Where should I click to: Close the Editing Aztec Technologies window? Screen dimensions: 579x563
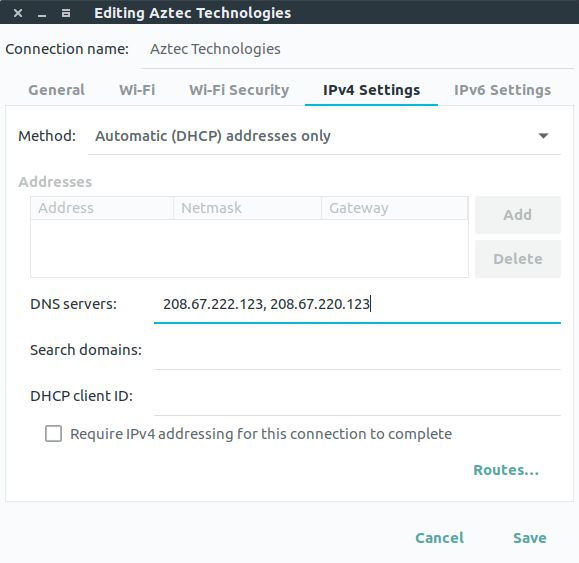coord(18,13)
